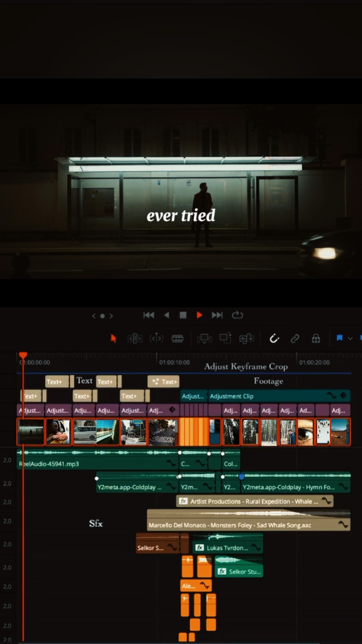Click the eye close-up video thumbnail
Image resolution: width=362 pixels, height=644 pixels.
point(305,432)
